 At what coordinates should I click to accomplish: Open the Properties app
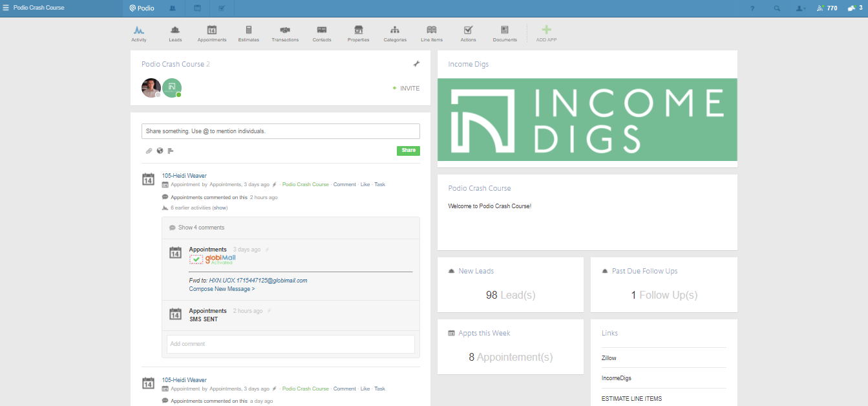pos(359,34)
